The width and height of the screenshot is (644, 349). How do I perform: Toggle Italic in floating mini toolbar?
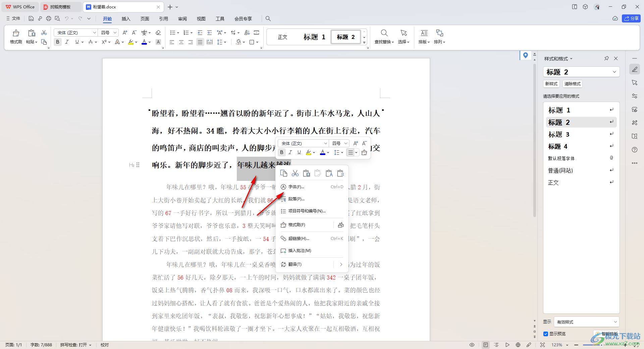[x=290, y=152]
